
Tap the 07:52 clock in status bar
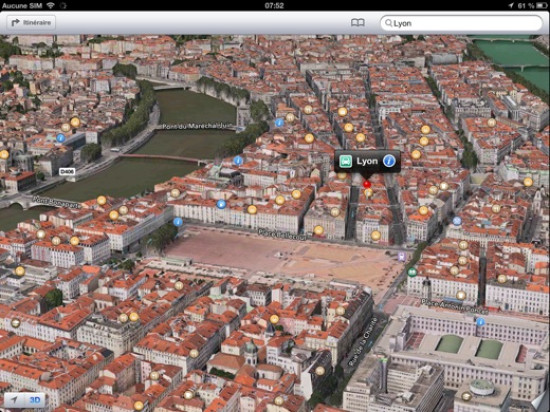point(274,5)
